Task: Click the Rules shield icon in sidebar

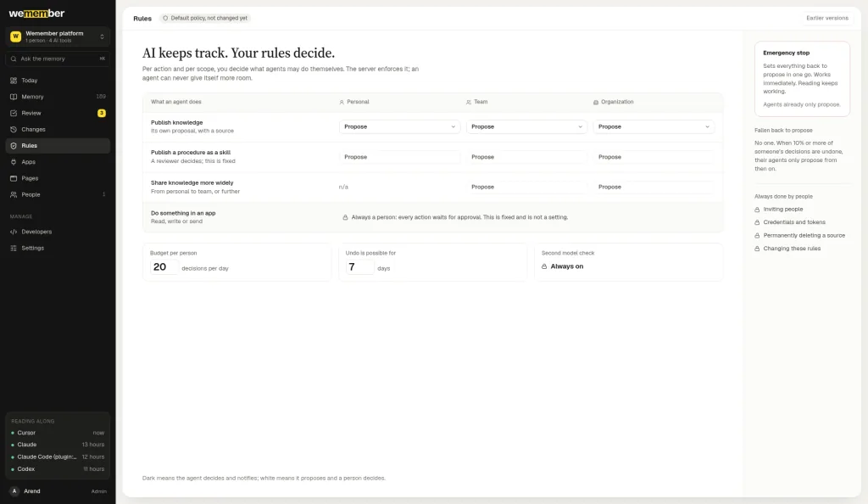Action: coord(14,146)
